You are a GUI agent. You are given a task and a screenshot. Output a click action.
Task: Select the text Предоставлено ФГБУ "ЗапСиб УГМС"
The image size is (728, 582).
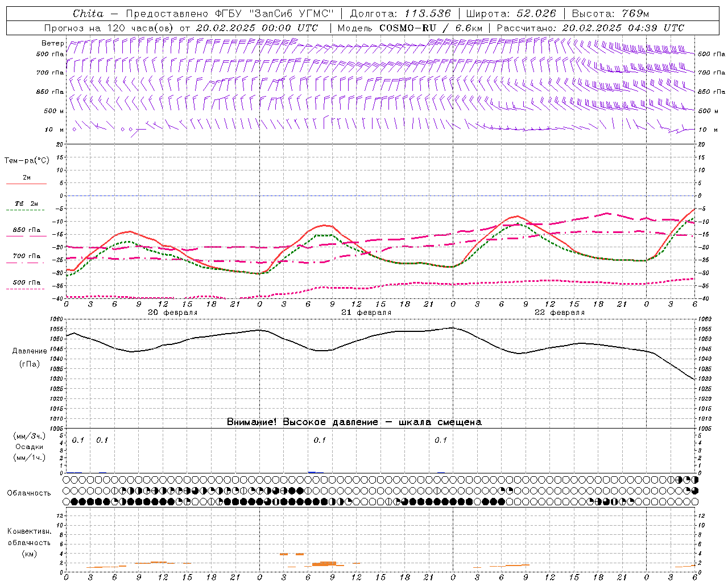230,14
